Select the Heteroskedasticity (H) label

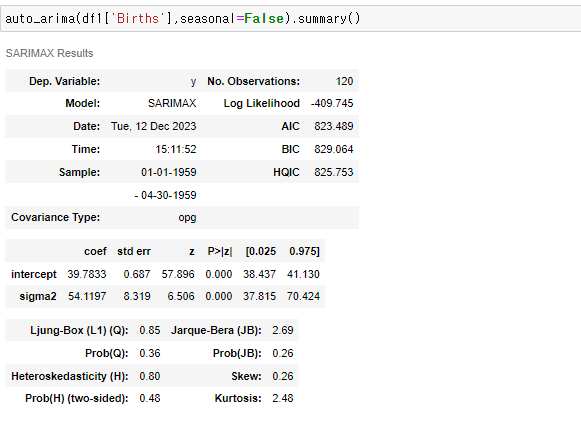(x=70, y=376)
